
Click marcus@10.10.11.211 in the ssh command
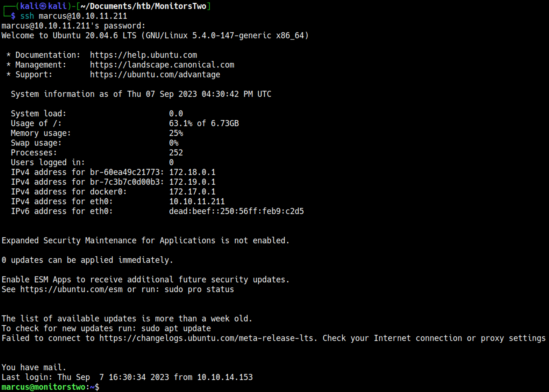pos(83,16)
